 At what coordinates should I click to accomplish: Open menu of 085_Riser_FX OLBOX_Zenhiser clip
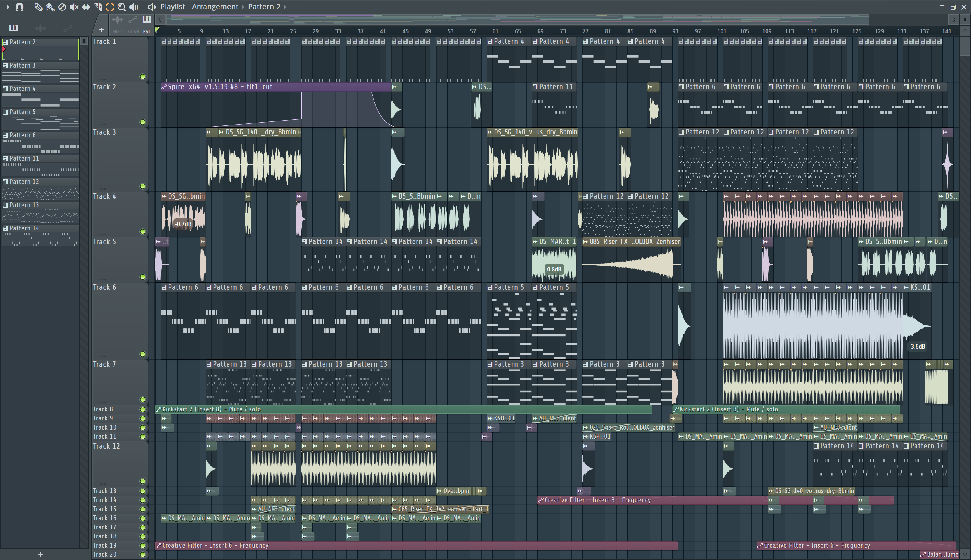(x=585, y=242)
